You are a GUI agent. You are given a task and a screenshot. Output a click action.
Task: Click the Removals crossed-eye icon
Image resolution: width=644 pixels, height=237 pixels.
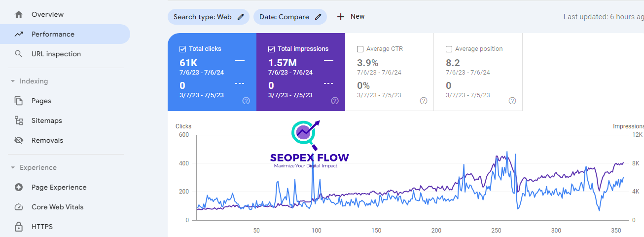click(x=19, y=140)
